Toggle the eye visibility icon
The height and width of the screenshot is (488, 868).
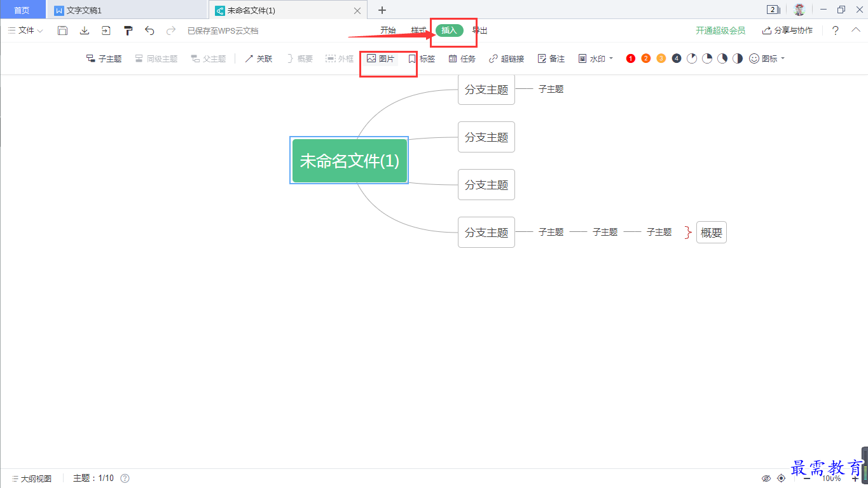click(766, 478)
